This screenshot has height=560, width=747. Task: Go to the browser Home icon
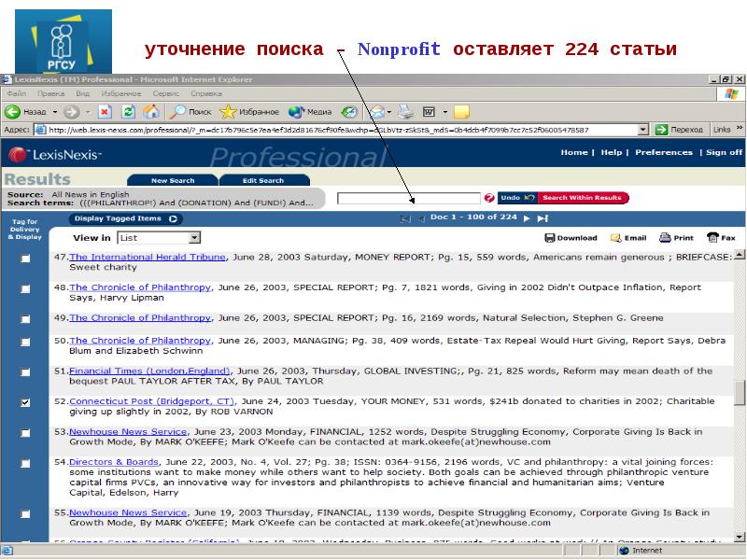click(150, 111)
